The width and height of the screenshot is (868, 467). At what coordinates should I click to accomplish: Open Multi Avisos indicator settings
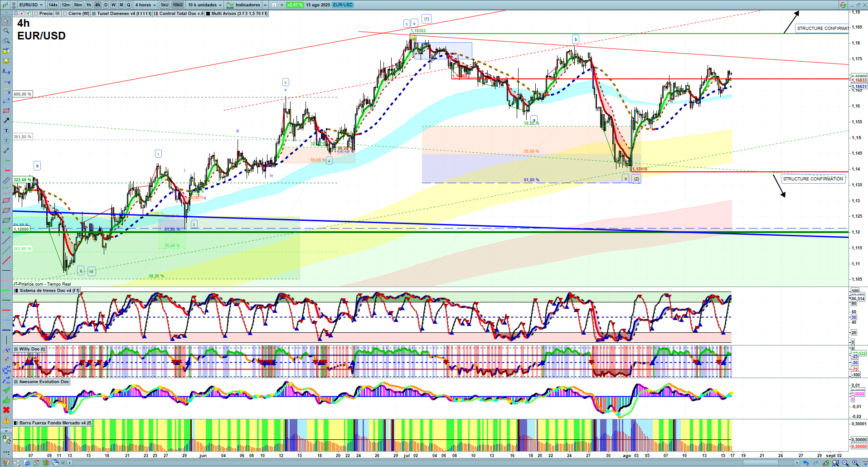pos(239,14)
